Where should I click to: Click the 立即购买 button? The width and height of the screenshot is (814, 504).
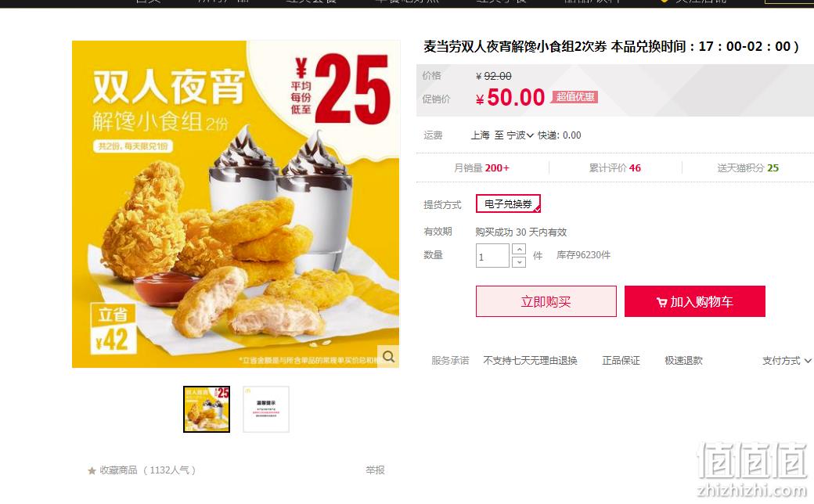pos(546,301)
